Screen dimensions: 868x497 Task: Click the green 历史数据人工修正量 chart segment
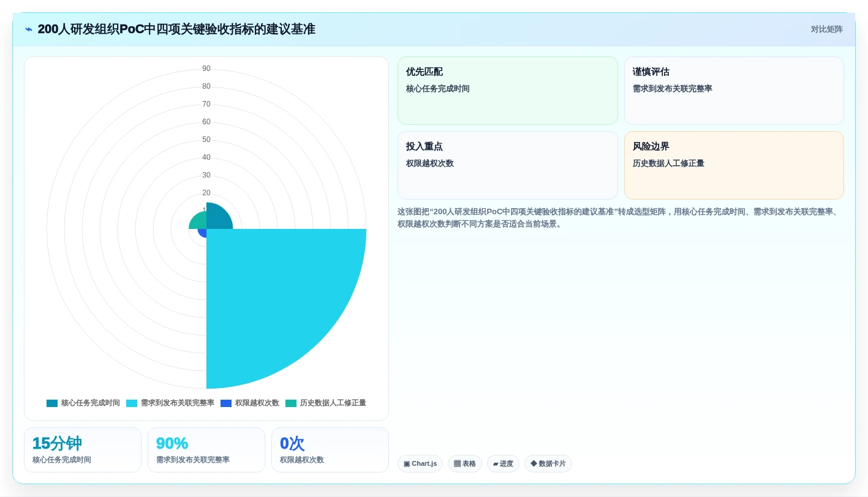[x=198, y=221]
